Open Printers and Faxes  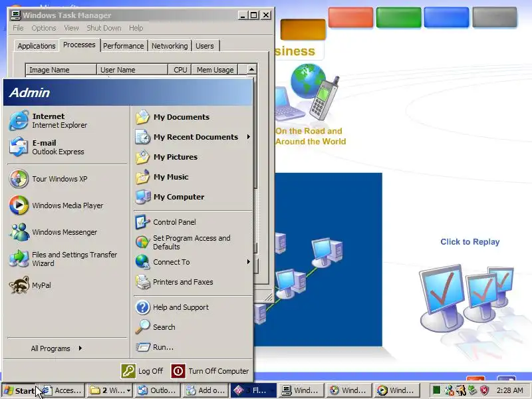pyautogui.click(x=193, y=282)
